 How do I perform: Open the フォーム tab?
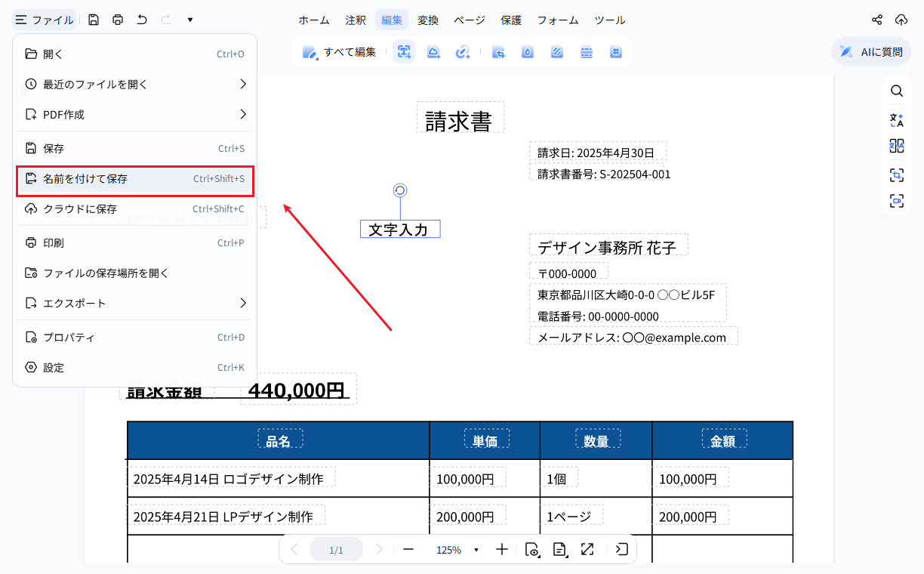pyautogui.click(x=558, y=20)
